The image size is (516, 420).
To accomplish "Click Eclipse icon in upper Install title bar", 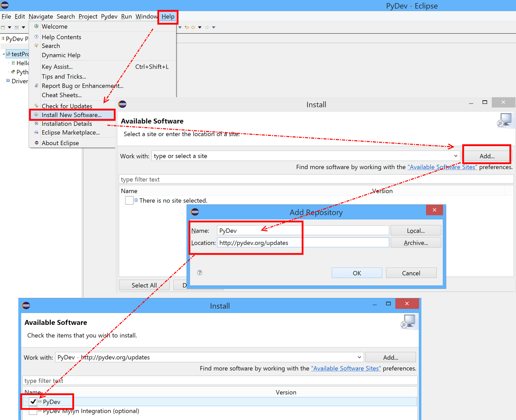I will [122, 104].
